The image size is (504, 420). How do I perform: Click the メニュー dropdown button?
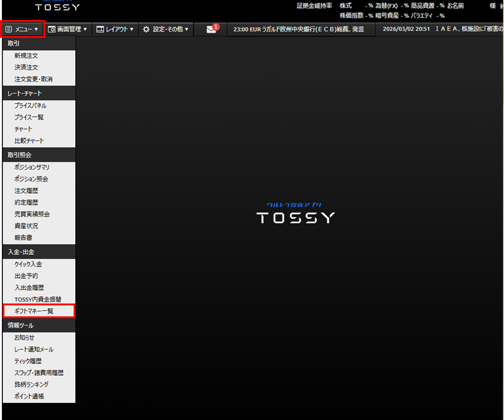tap(23, 29)
